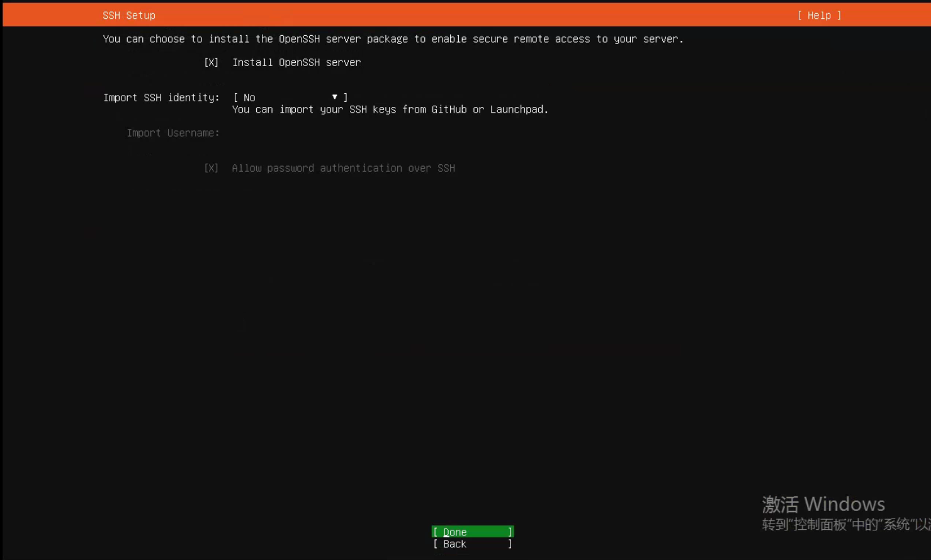Click the OpenSSH server package description line

[393, 39]
